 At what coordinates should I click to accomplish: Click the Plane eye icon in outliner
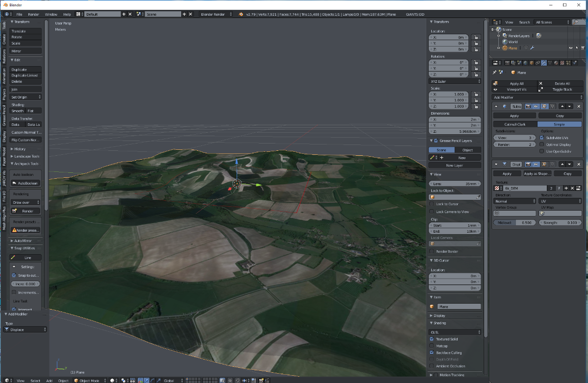pos(570,48)
